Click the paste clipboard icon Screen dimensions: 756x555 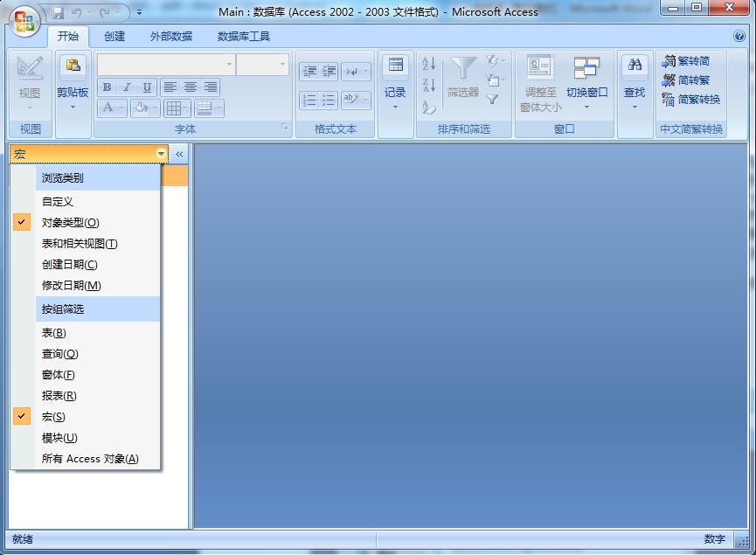[73, 66]
